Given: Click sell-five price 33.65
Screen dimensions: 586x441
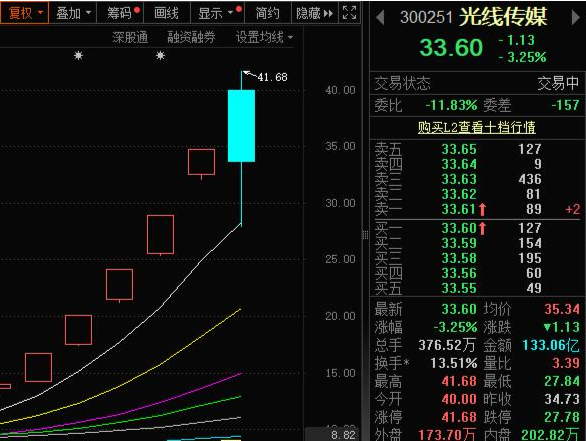Looking at the screenshot, I should pos(459,149).
